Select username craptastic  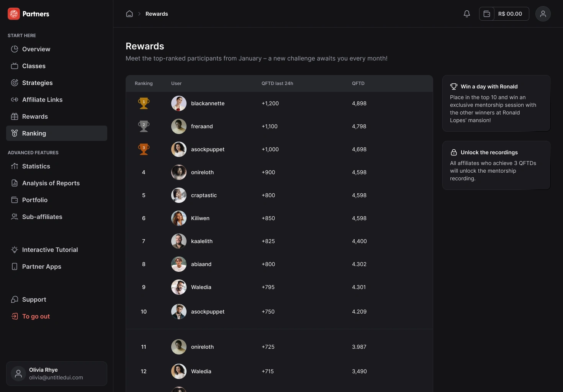tap(204, 195)
